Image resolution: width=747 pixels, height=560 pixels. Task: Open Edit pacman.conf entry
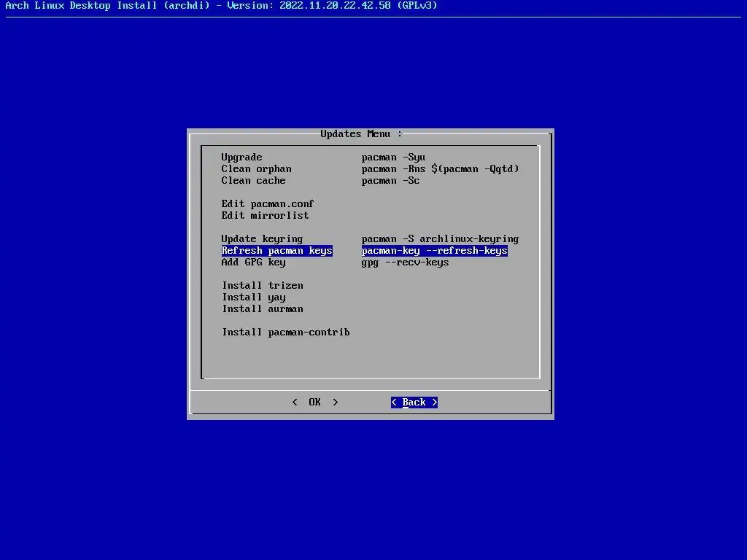click(x=267, y=204)
